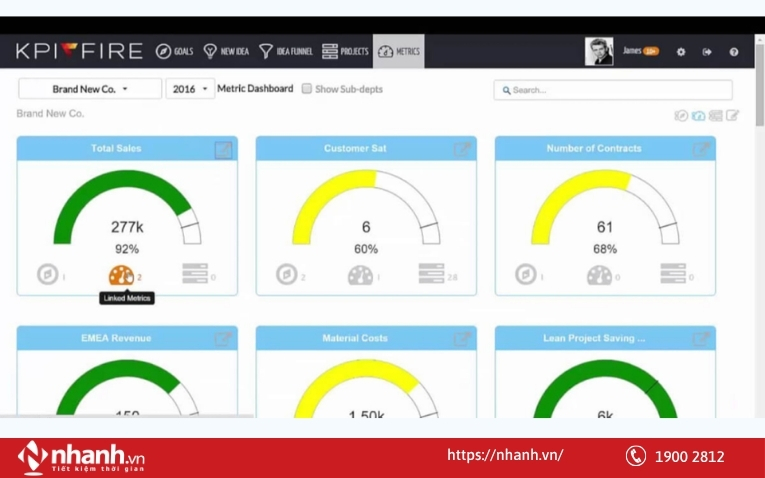This screenshot has height=478, width=765.
Task: Open the edit icon on Material Costs card
Action: tap(462, 339)
